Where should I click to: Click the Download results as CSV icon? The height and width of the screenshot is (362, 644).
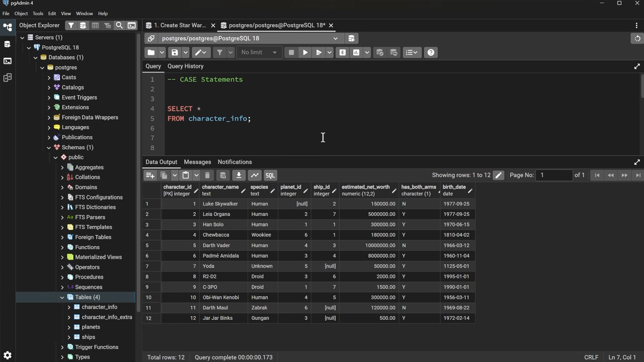pos(238,175)
